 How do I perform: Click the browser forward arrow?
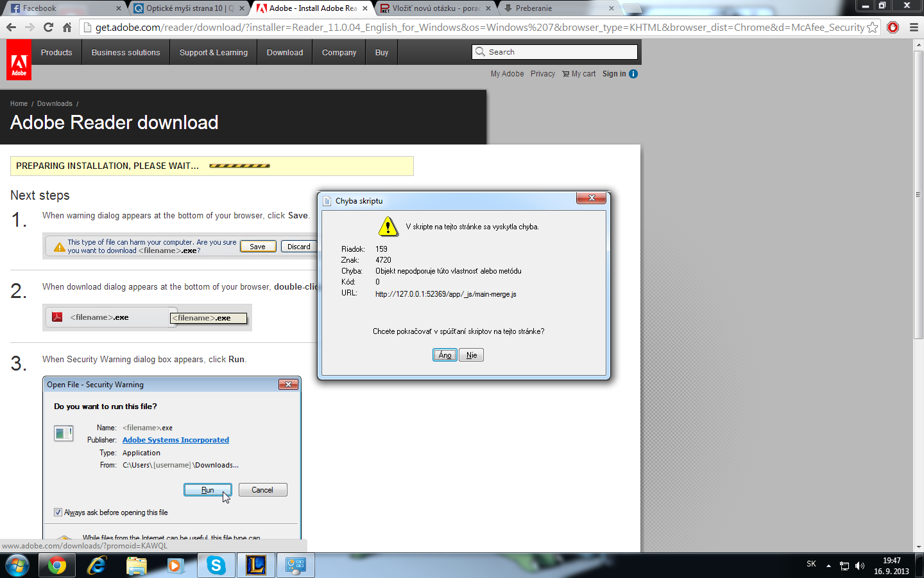pyautogui.click(x=30, y=27)
